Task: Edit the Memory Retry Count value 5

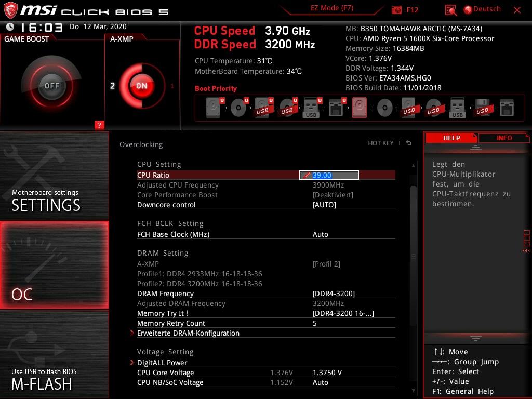Action: pyautogui.click(x=314, y=323)
